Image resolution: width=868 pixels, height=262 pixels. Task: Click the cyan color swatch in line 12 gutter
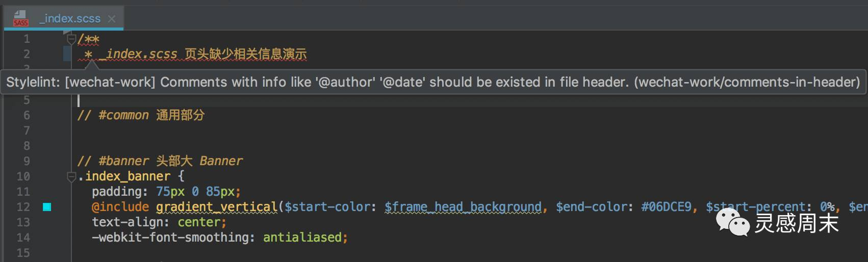pos(47,207)
